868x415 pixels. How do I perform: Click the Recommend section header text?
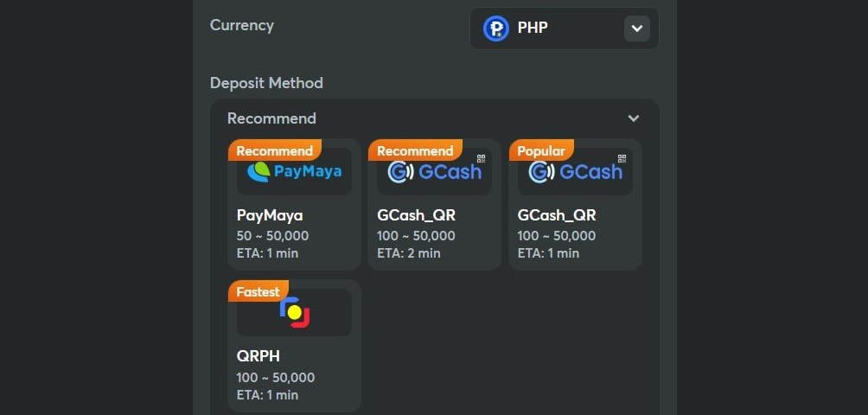click(x=271, y=118)
